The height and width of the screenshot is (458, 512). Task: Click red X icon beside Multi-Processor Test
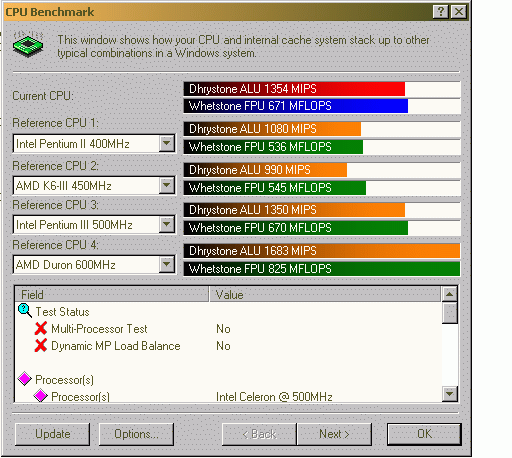click(41, 328)
